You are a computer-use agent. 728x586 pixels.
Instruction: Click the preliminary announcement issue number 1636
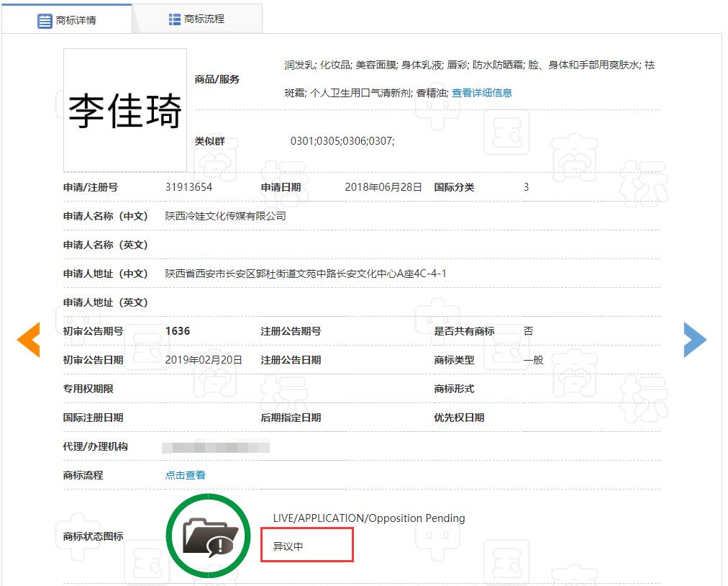point(178,331)
